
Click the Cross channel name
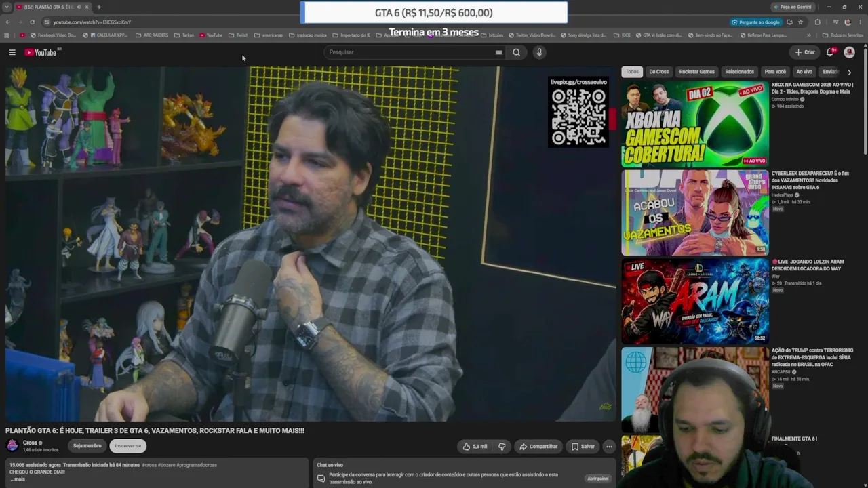point(30,443)
